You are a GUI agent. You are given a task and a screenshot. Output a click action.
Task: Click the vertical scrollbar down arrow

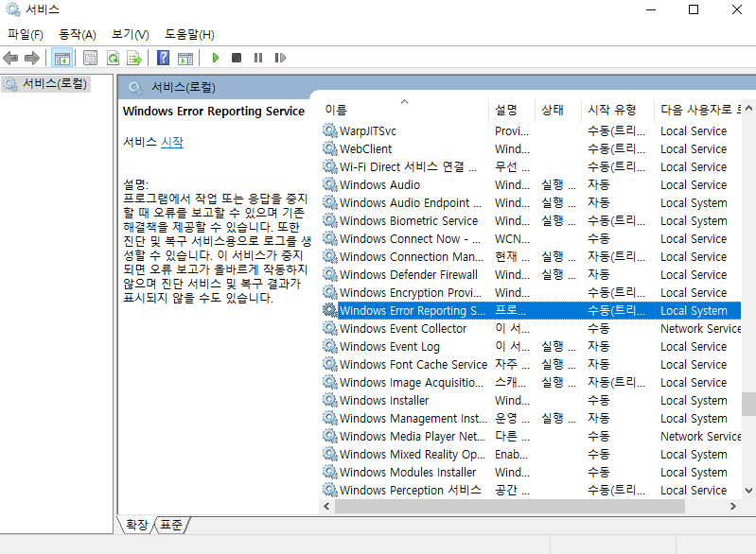pos(748,491)
